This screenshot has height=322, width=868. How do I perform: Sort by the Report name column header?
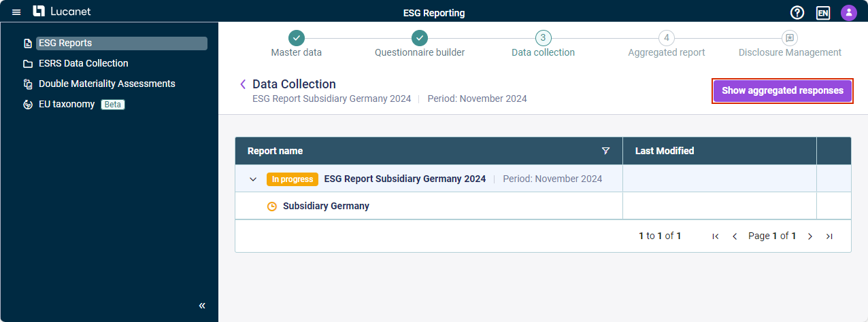tap(275, 151)
